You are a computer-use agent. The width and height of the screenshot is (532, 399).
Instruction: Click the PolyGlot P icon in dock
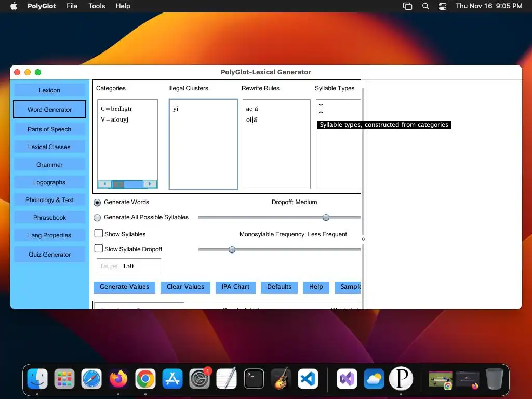click(x=401, y=378)
